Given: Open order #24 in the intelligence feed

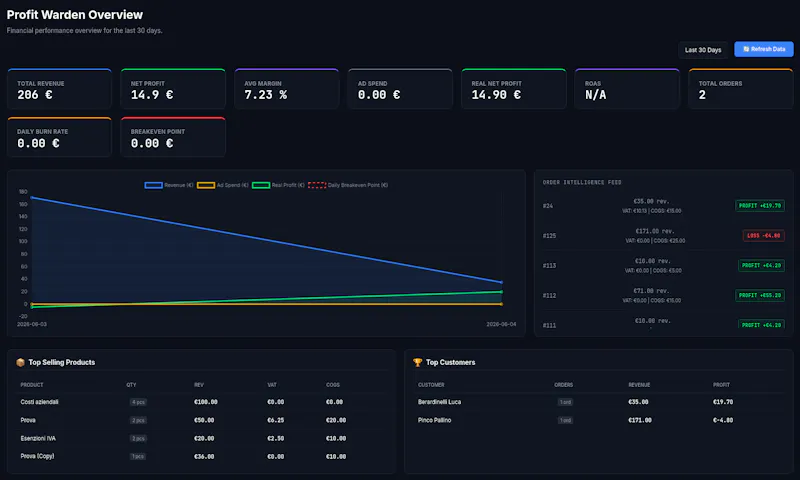Looking at the screenshot, I should [x=663, y=206].
